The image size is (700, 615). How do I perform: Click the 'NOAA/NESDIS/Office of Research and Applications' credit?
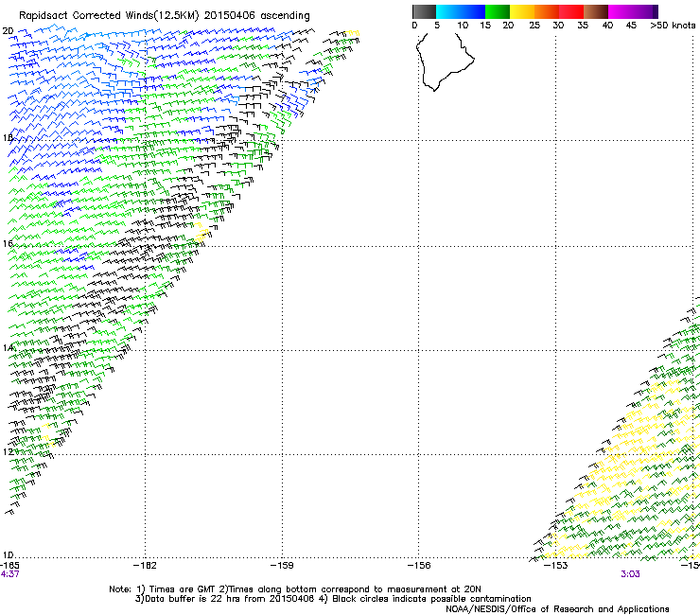[557, 609]
